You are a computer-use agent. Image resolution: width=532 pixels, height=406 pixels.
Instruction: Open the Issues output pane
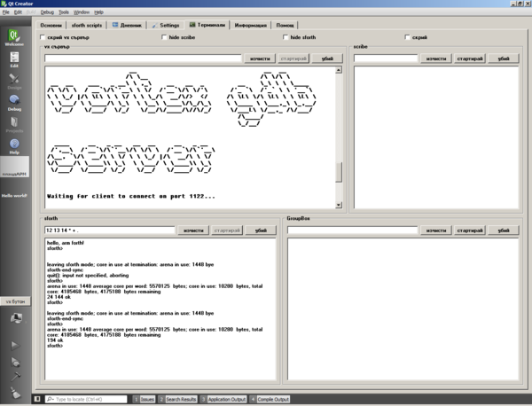coord(145,399)
